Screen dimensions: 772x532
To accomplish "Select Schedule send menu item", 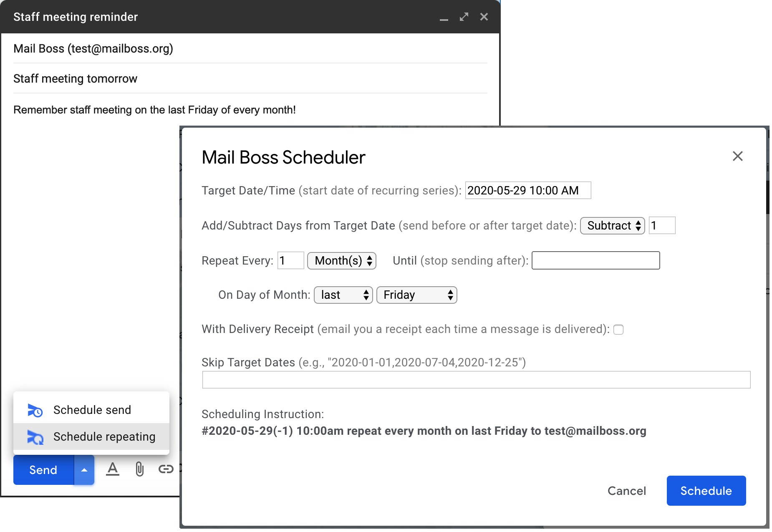I will (91, 410).
